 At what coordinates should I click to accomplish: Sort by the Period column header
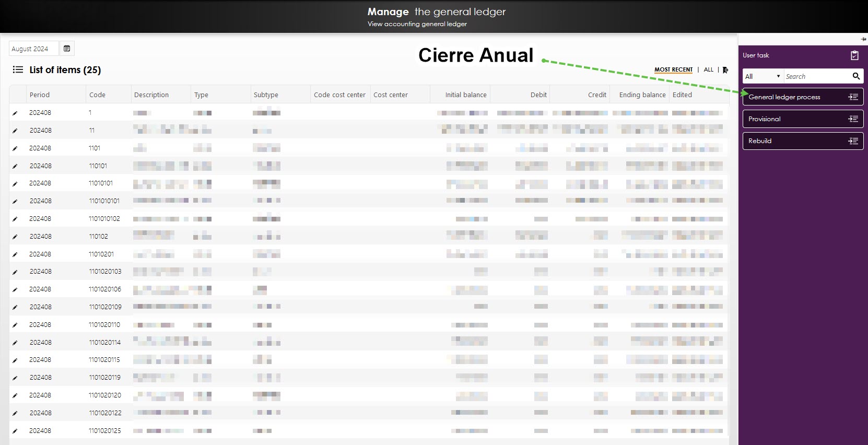40,95
